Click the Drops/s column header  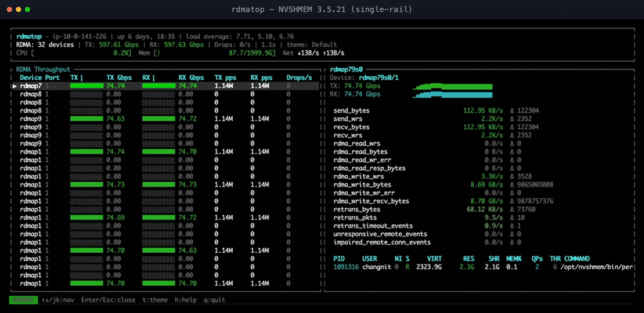299,78
